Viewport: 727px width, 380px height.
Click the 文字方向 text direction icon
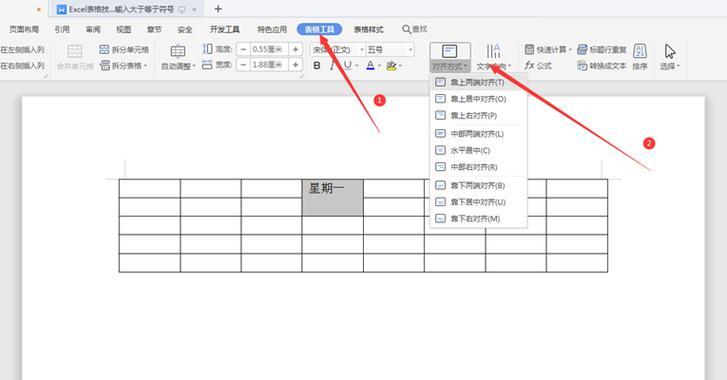pyautogui.click(x=493, y=51)
